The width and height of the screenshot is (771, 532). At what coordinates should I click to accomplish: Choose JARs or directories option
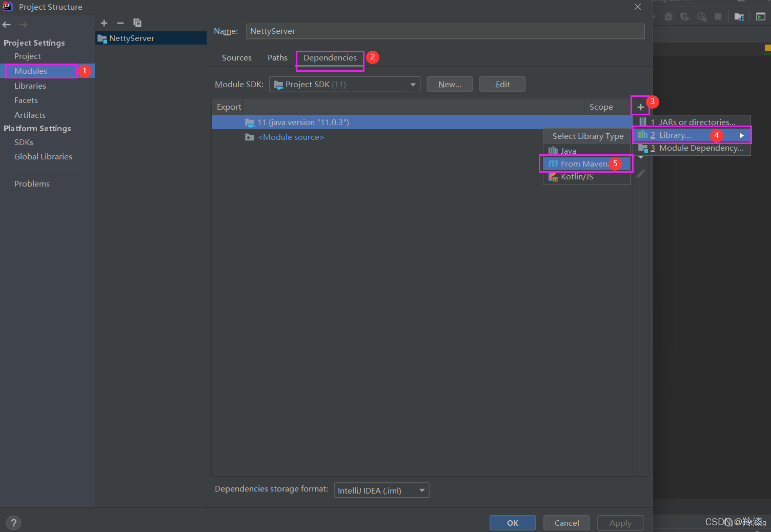coord(692,122)
